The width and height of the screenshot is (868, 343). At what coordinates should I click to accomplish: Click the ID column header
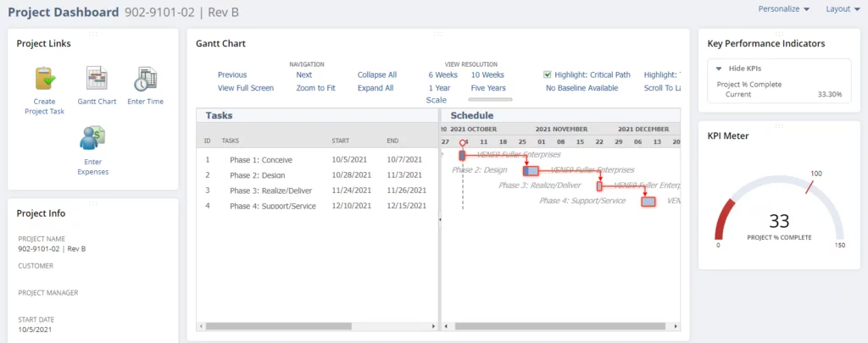tap(207, 141)
